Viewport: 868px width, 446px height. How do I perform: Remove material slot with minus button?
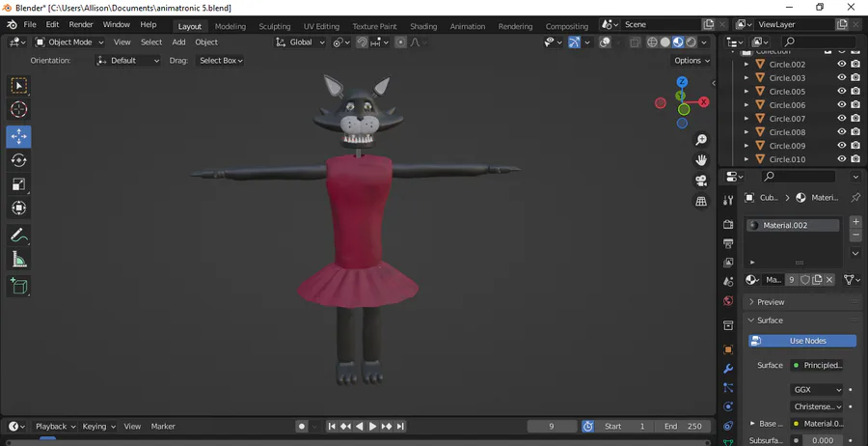(855, 235)
